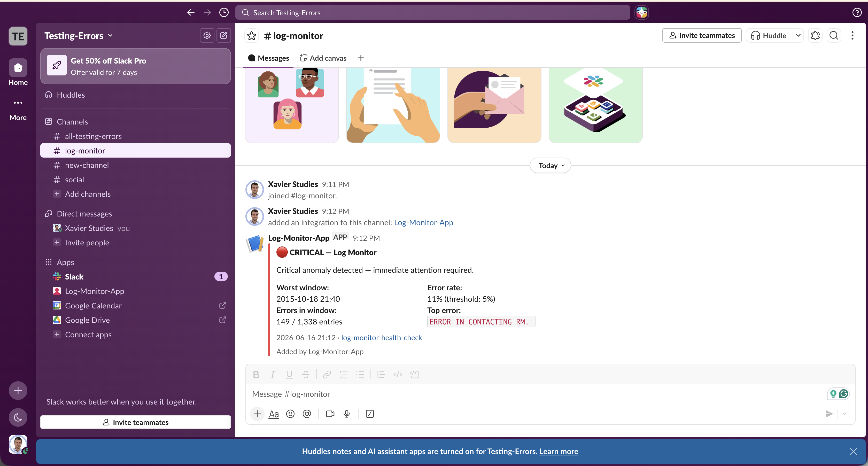Click the Strikethrough formatting icon
Screen dimensions: 868x466
306,374
